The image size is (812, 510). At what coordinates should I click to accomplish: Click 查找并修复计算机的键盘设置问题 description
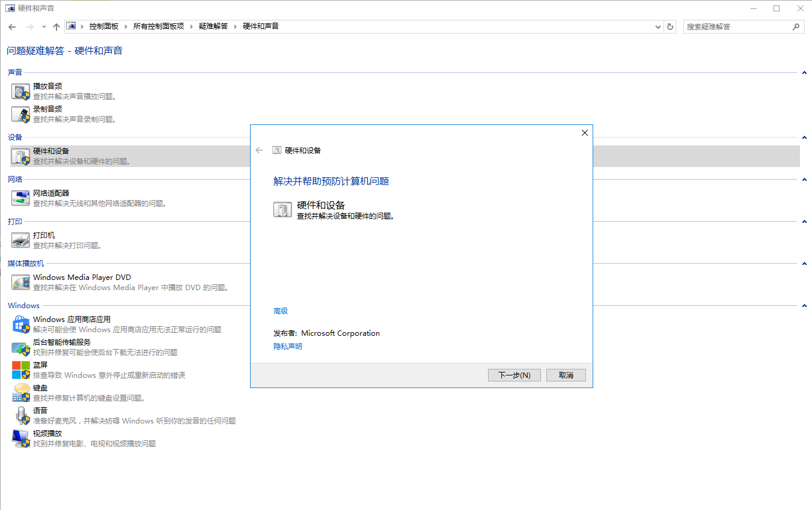[x=89, y=398]
